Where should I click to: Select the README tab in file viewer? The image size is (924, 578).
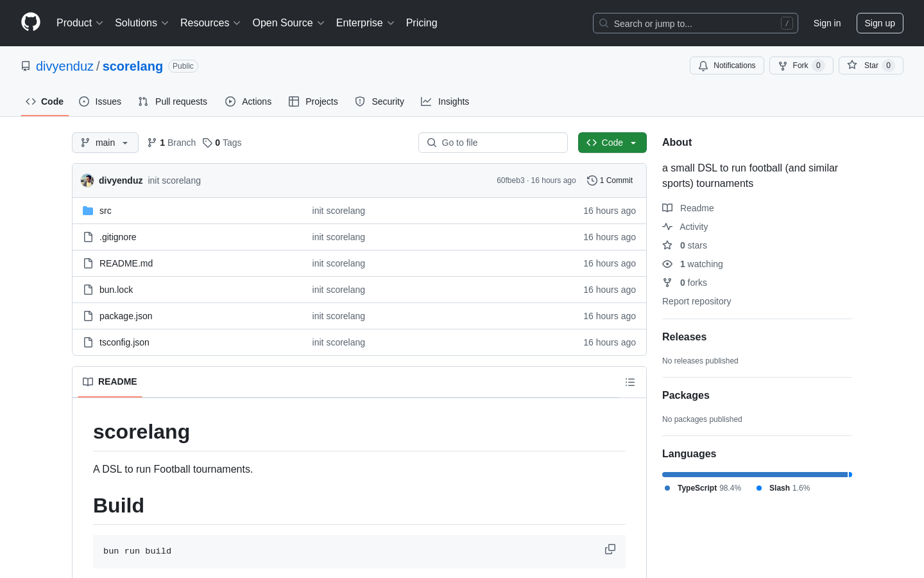pos(110,382)
